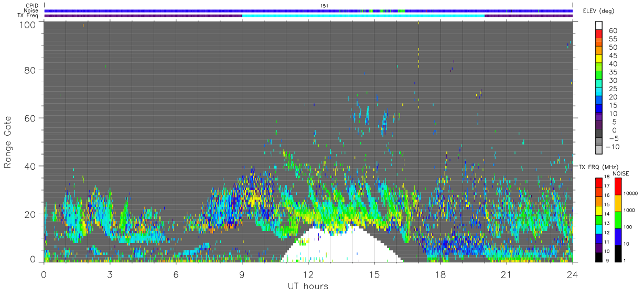644x297 pixels.
Task: Click the 'ELEV (deg)' legend title
Action: coord(598,11)
